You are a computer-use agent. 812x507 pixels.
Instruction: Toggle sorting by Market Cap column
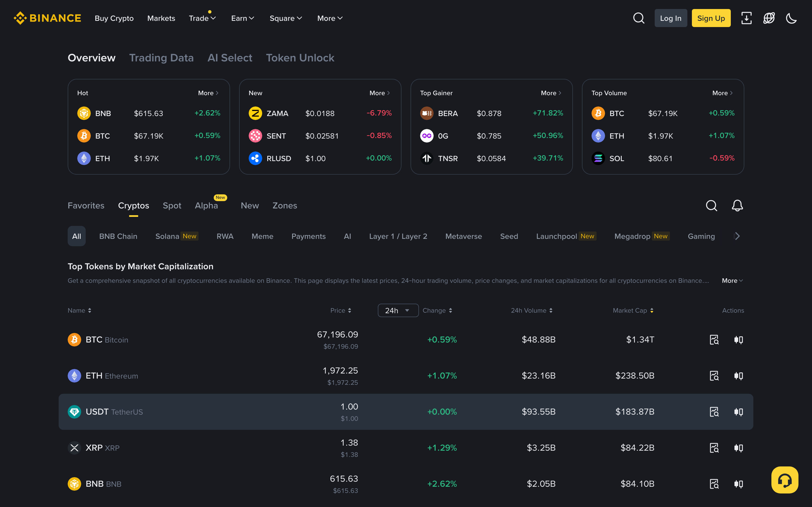click(x=651, y=310)
